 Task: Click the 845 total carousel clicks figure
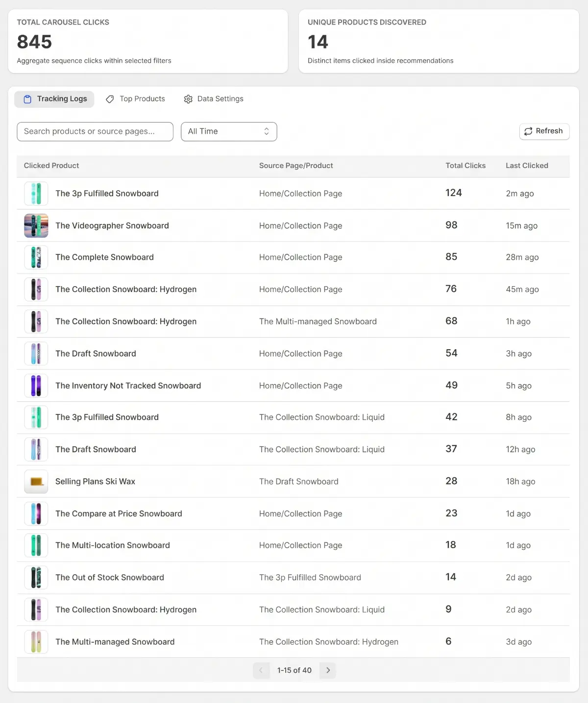coord(34,42)
